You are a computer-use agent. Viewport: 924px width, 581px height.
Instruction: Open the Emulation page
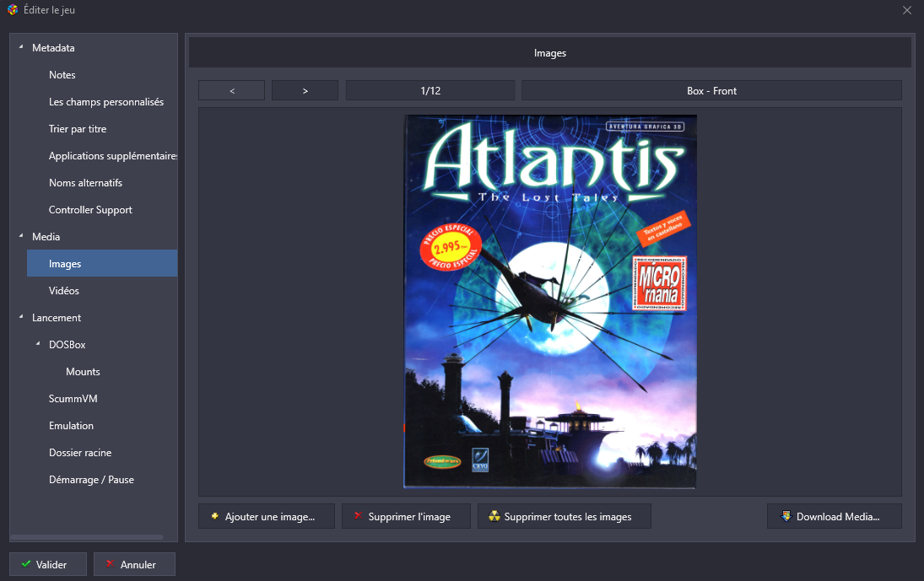point(71,426)
